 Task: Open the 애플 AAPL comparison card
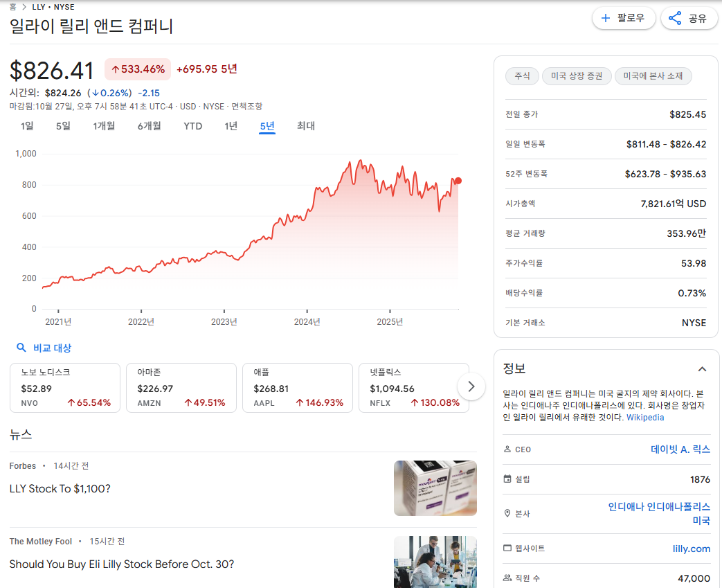[298, 388]
